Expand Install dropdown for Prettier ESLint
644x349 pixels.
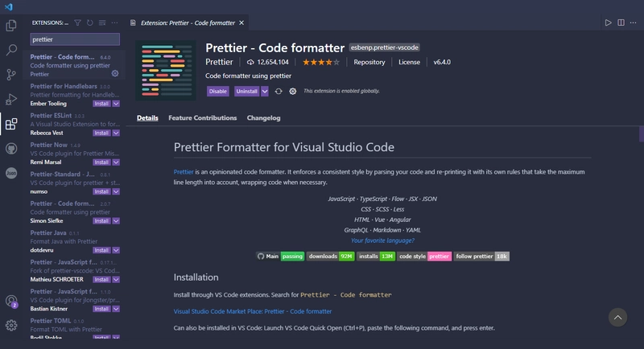(116, 133)
